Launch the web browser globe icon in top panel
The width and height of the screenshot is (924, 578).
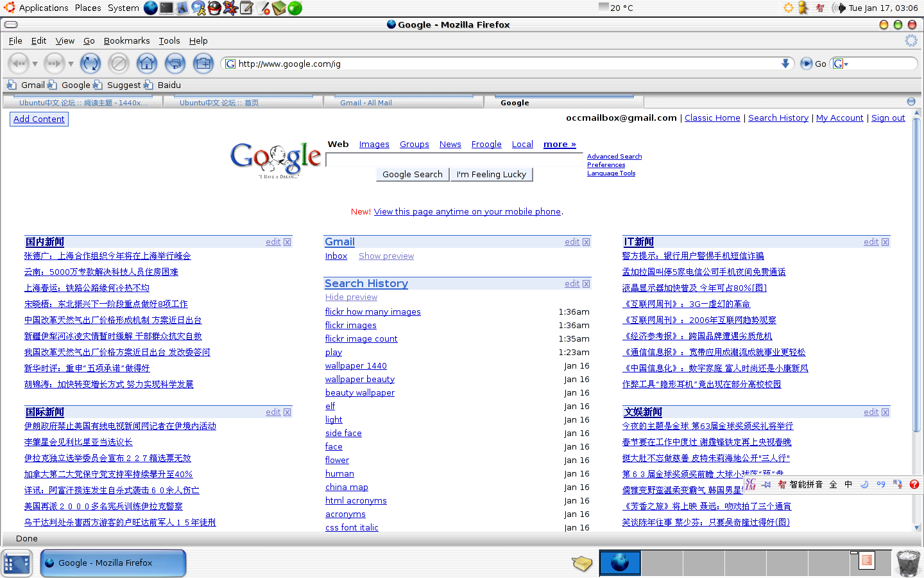point(150,8)
